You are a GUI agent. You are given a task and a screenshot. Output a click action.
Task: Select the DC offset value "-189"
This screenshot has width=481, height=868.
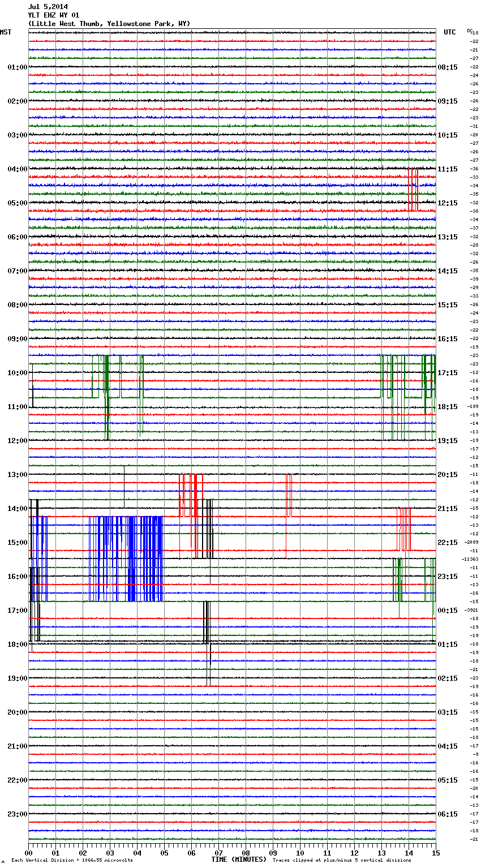pyautogui.click(x=473, y=406)
